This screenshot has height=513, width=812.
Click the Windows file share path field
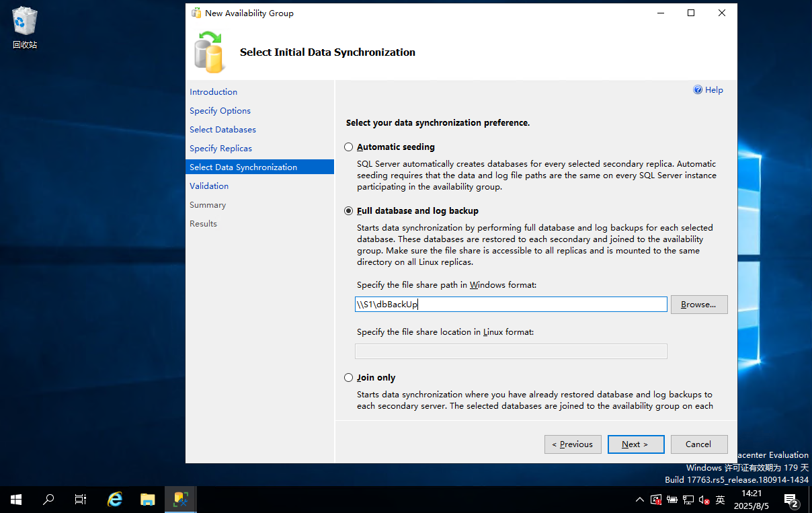pos(511,305)
